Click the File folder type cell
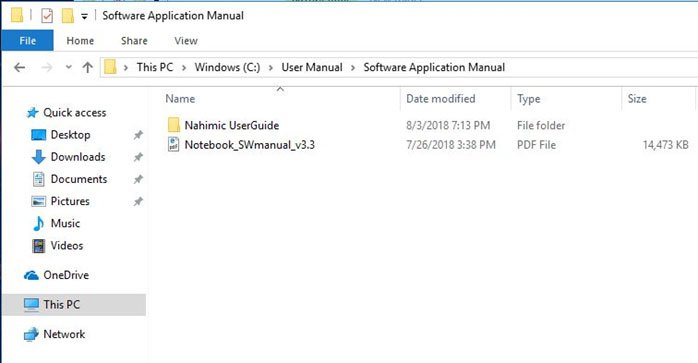Image resolution: width=698 pixels, height=363 pixels. tap(541, 126)
